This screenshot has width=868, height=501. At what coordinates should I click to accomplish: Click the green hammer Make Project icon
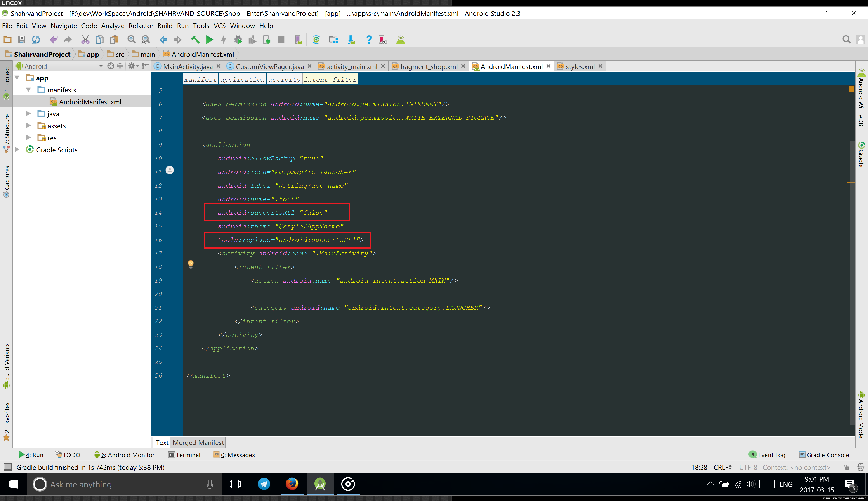tap(195, 40)
